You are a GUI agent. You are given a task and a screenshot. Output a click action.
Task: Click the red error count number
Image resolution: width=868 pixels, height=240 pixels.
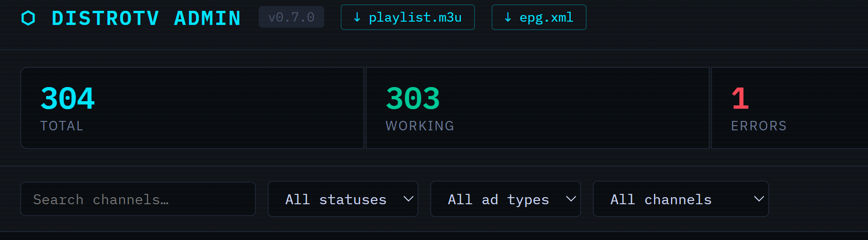(x=740, y=99)
